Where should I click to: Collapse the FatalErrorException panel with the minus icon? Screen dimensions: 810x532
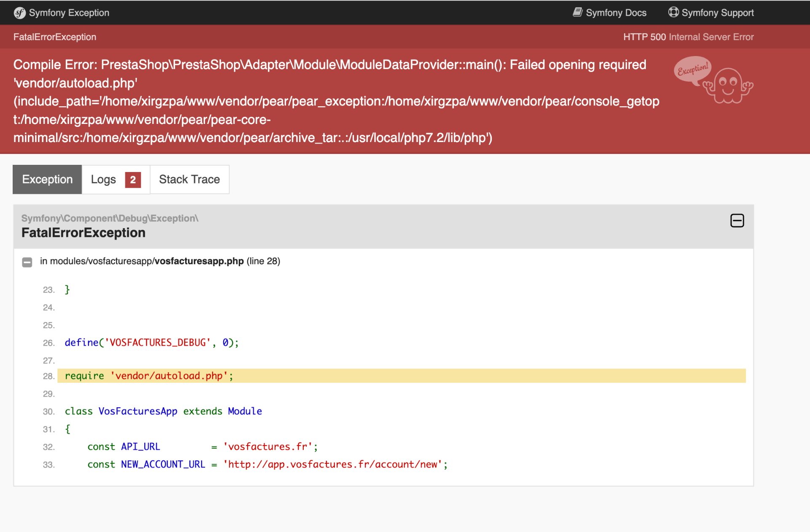point(737,220)
